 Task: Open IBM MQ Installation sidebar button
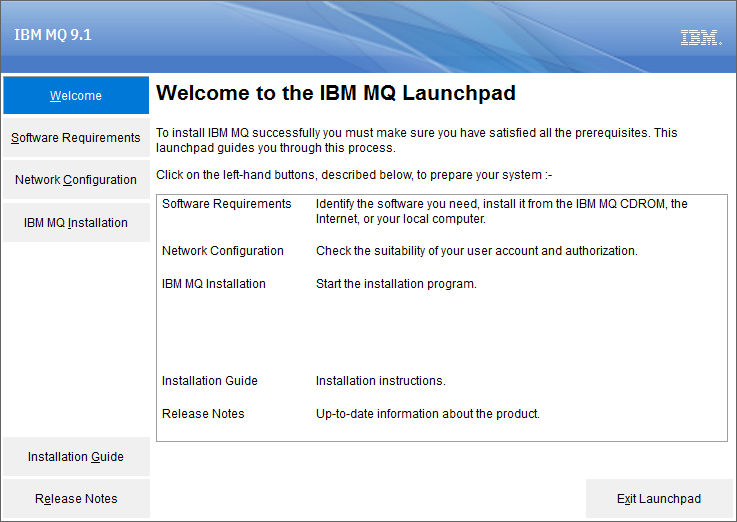coord(76,222)
